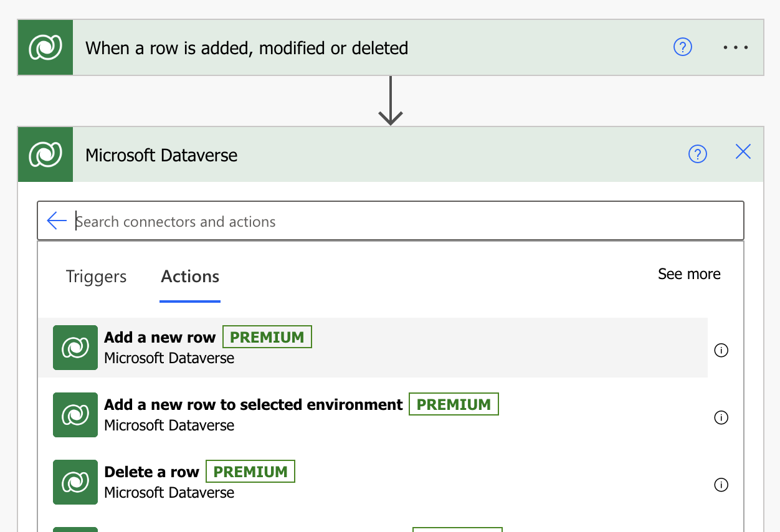Choose the Add a new row action
This screenshot has height=532, width=780.
point(160,338)
